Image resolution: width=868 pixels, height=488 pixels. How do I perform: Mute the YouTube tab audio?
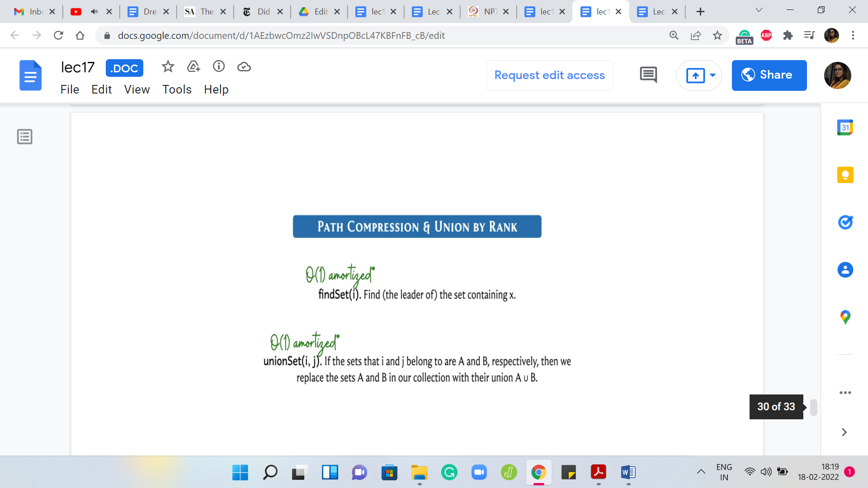click(94, 12)
